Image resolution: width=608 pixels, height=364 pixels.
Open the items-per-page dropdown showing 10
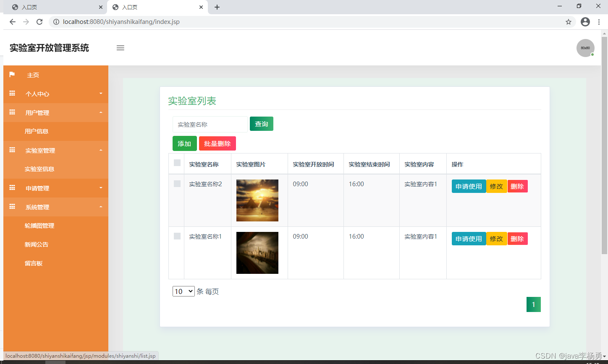click(x=183, y=291)
